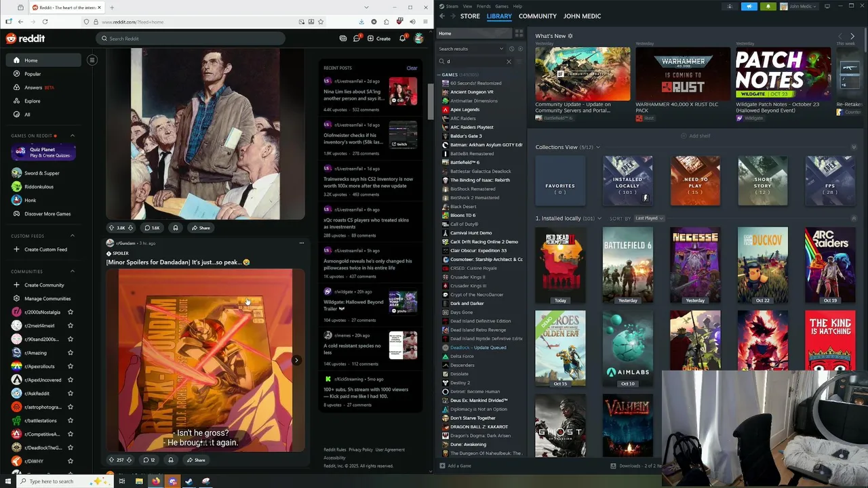868x488 pixels.
Task: Toggle star for r/90sand2000s community
Action: (71, 339)
